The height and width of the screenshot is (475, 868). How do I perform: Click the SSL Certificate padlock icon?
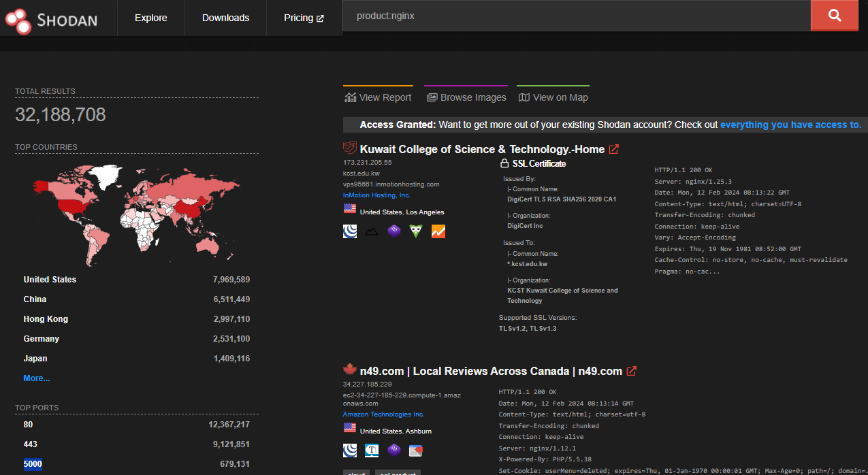(504, 163)
